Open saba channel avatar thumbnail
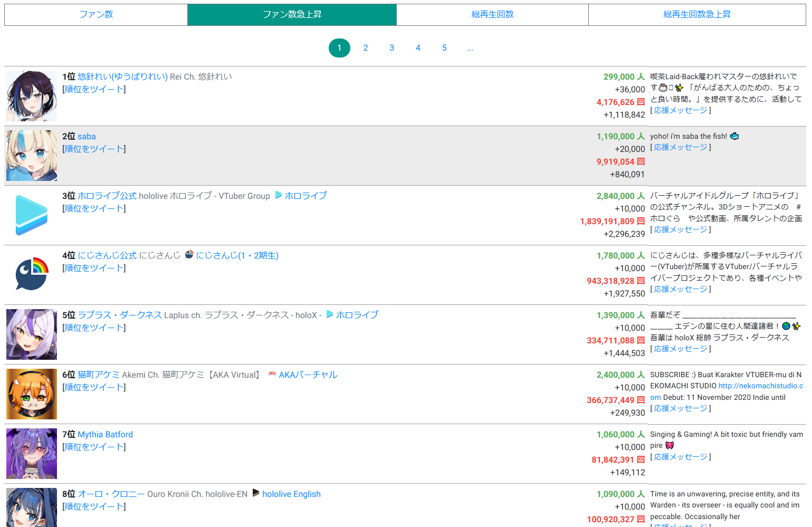 [32, 156]
